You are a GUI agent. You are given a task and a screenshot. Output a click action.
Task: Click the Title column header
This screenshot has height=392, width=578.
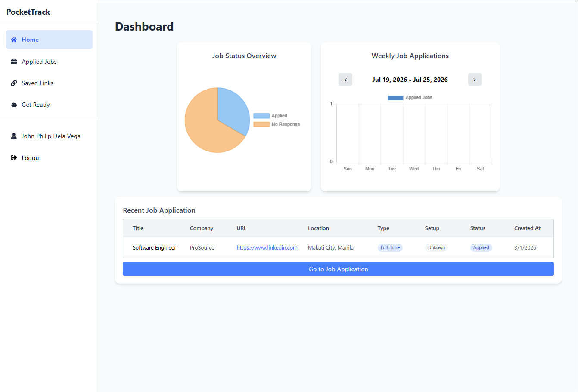pyautogui.click(x=138, y=228)
